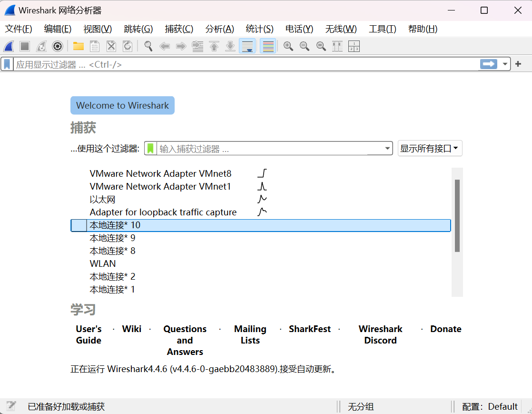Click capture filter green bookmark icon
Image resolution: width=532 pixels, height=414 pixels.
151,149
